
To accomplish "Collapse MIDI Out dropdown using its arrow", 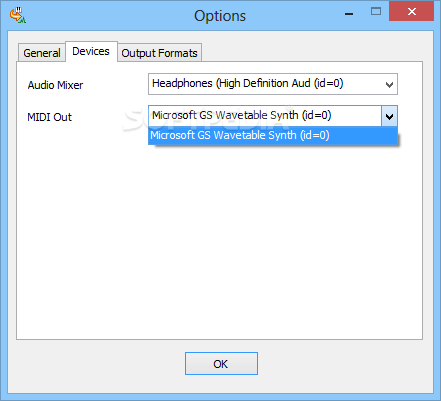I will [x=389, y=116].
